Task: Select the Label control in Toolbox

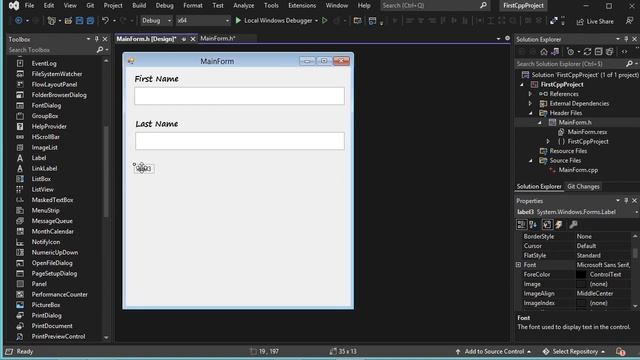Action: [x=39, y=158]
